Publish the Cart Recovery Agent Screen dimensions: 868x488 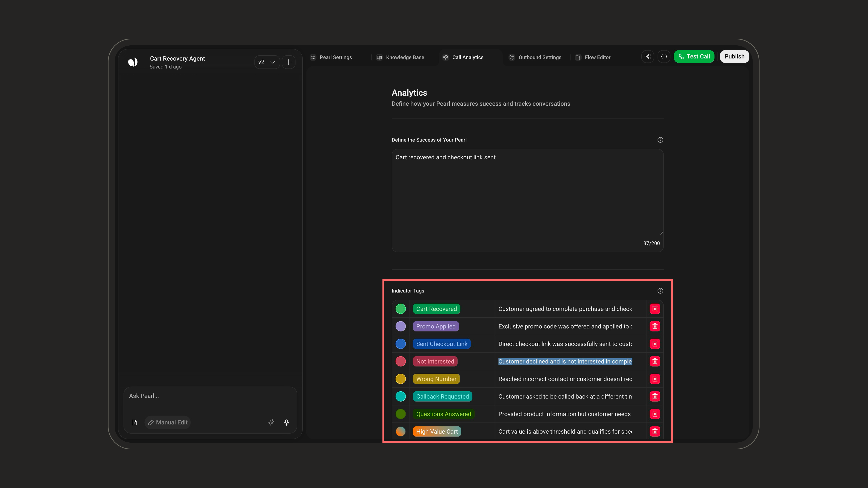734,57
